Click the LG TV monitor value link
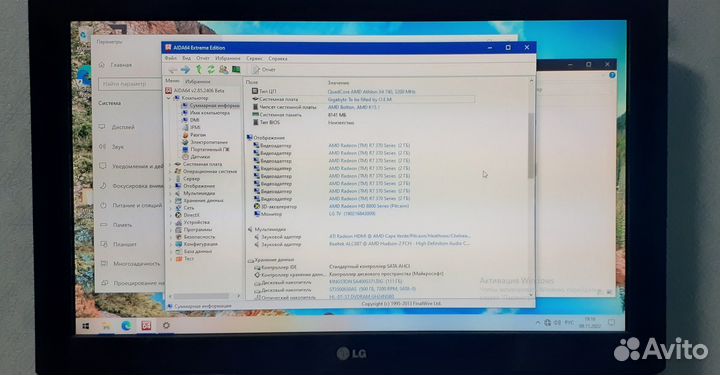Image resolution: width=720 pixels, height=375 pixels. point(352,214)
